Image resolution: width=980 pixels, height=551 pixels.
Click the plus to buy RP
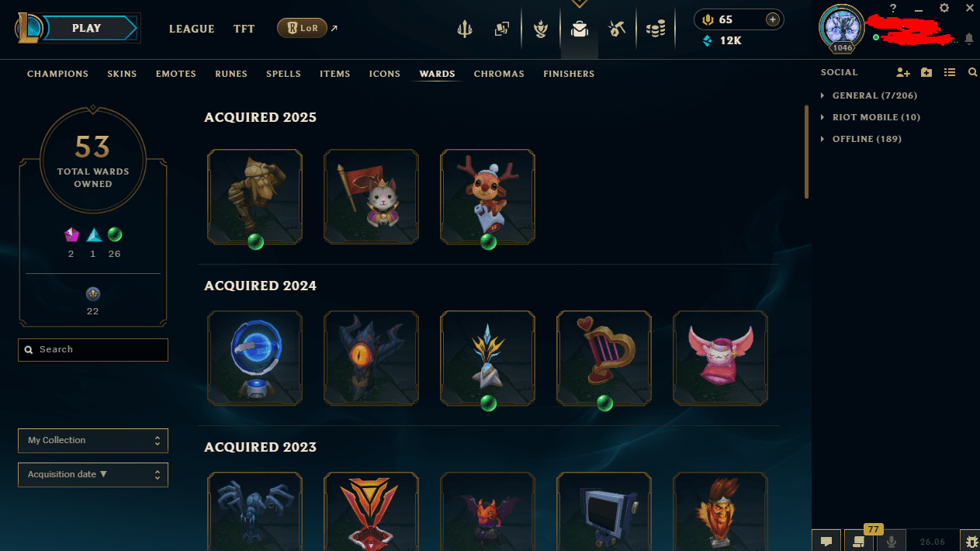pyautogui.click(x=772, y=19)
